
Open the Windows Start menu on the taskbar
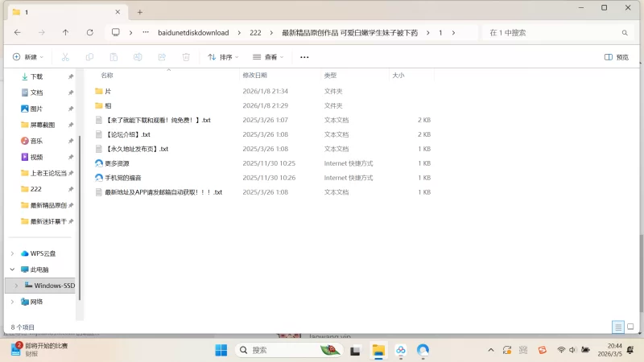point(221,350)
